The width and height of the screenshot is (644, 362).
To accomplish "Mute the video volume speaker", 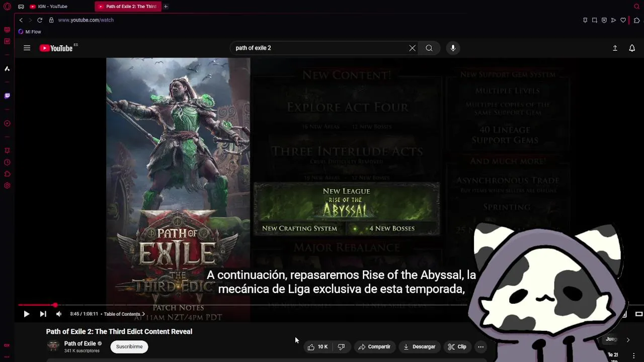I will pyautogui.click(x=58, y=314).
